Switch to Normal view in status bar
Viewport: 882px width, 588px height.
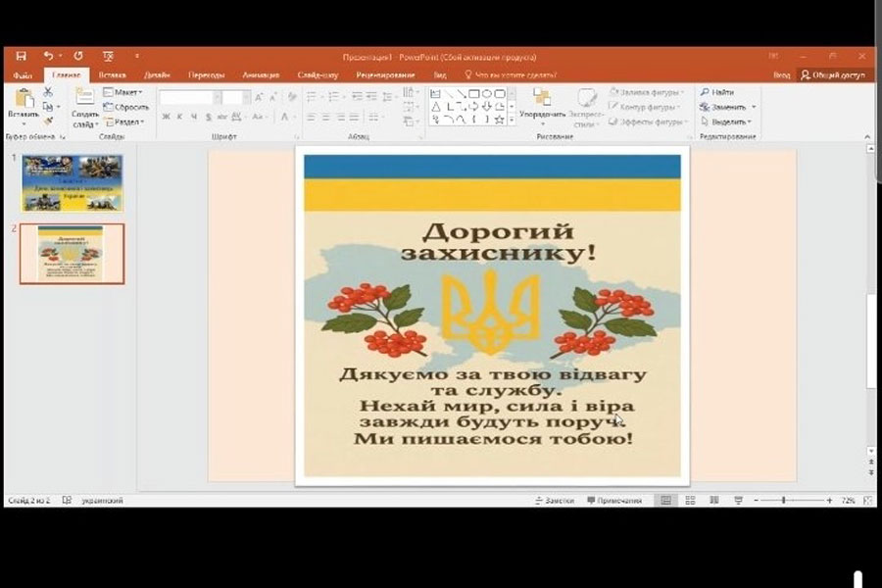[666, 500]
